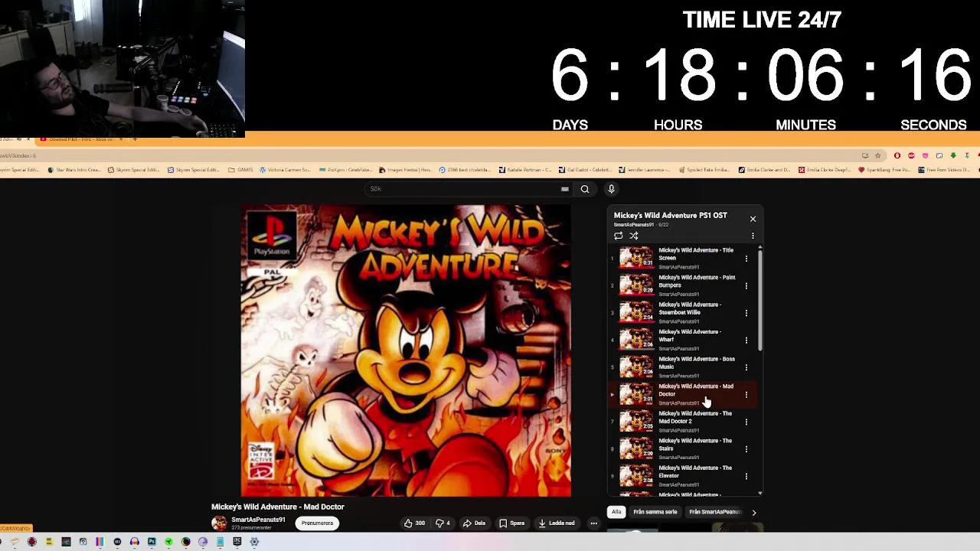
Task: Show more filter chips with right arrow
Action: point(754,513)
